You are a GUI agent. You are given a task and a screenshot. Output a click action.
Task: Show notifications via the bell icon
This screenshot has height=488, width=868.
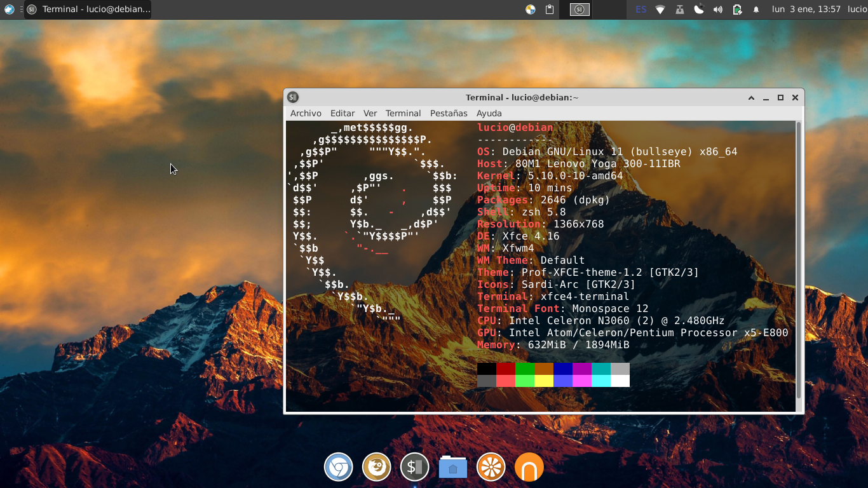[x=756, y=10]
